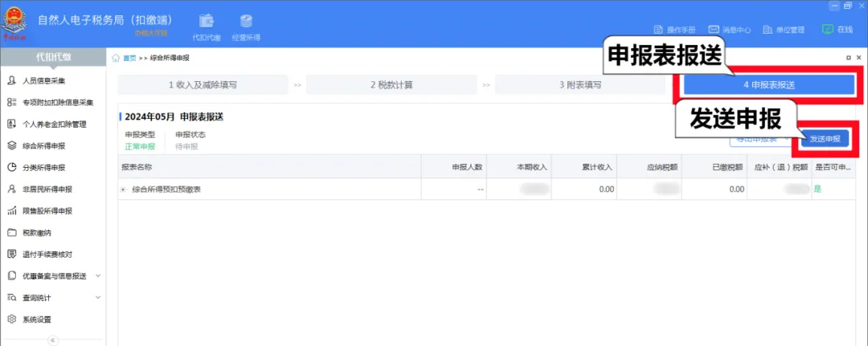Screen dimensions: 868x346
Task: Expand the 综合所得预扣预缴表 row
Action: point(124,189)
